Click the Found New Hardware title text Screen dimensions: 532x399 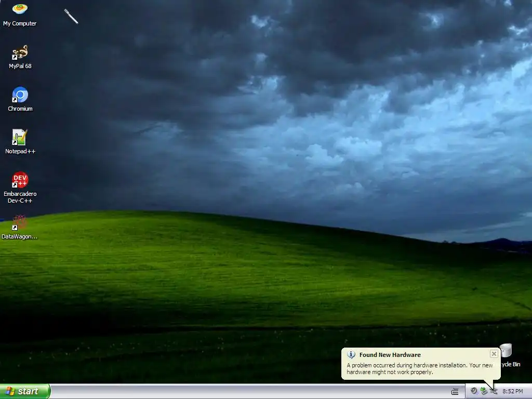390,355
